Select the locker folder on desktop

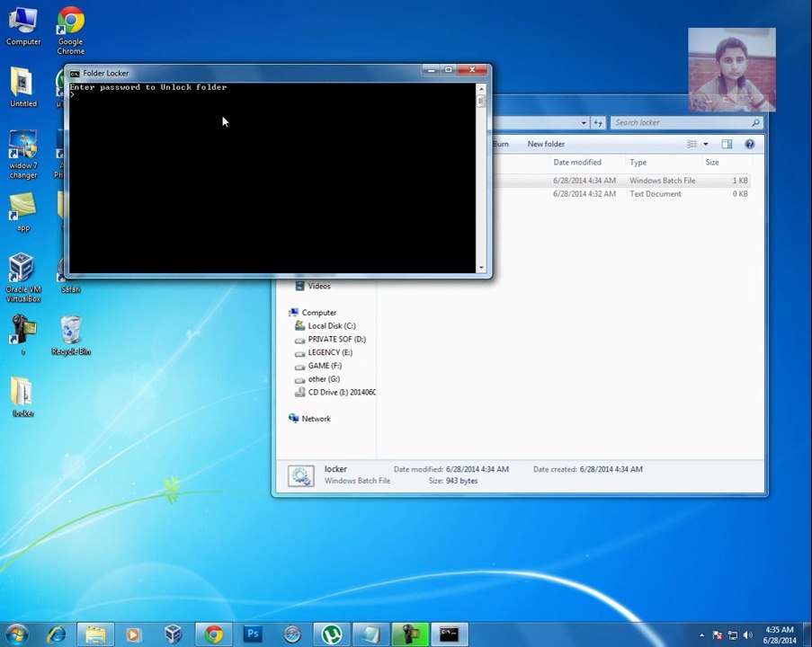22,397
